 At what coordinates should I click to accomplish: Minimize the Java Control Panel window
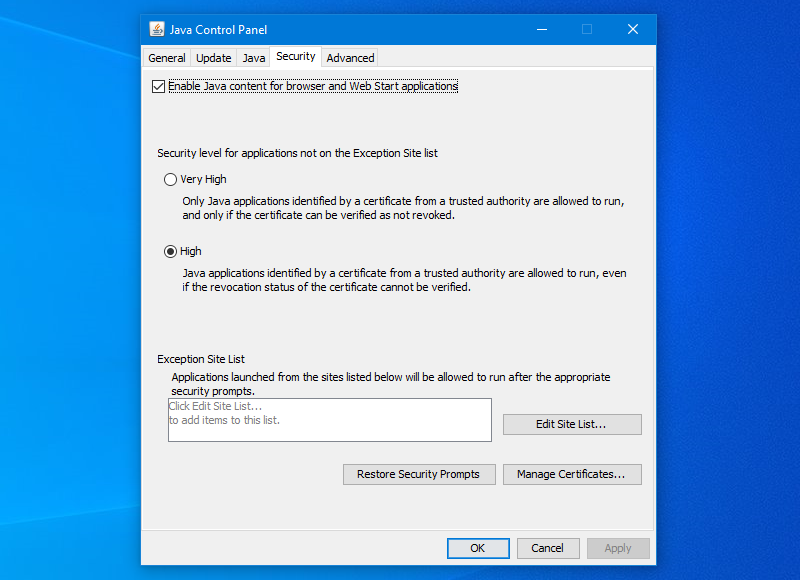541,29
